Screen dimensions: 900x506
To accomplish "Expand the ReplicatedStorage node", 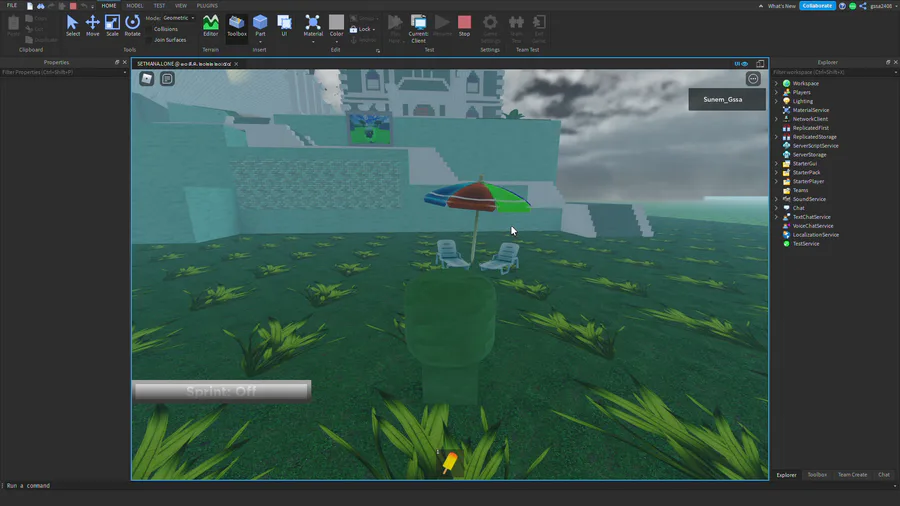I will pos(777,137).
